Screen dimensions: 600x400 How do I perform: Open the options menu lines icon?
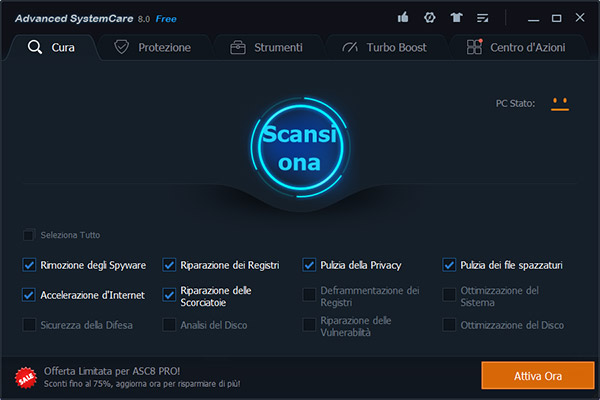click(x=482, y=18)
